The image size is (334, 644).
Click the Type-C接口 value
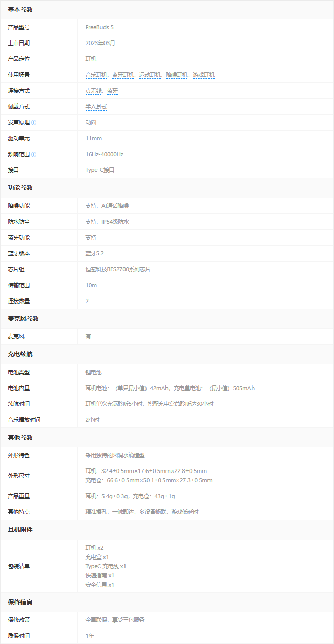100,170
